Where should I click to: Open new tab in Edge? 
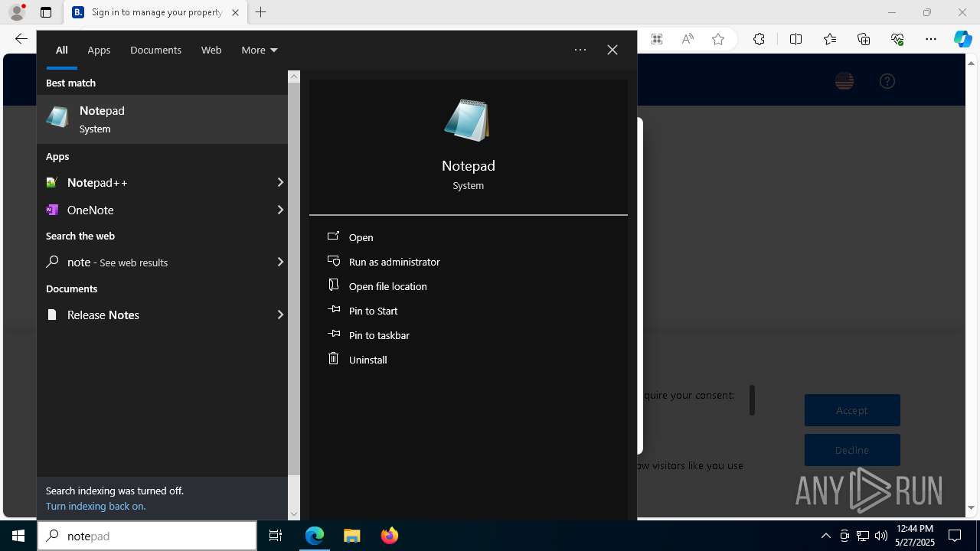pyautogui.click(x=261, y=12)
